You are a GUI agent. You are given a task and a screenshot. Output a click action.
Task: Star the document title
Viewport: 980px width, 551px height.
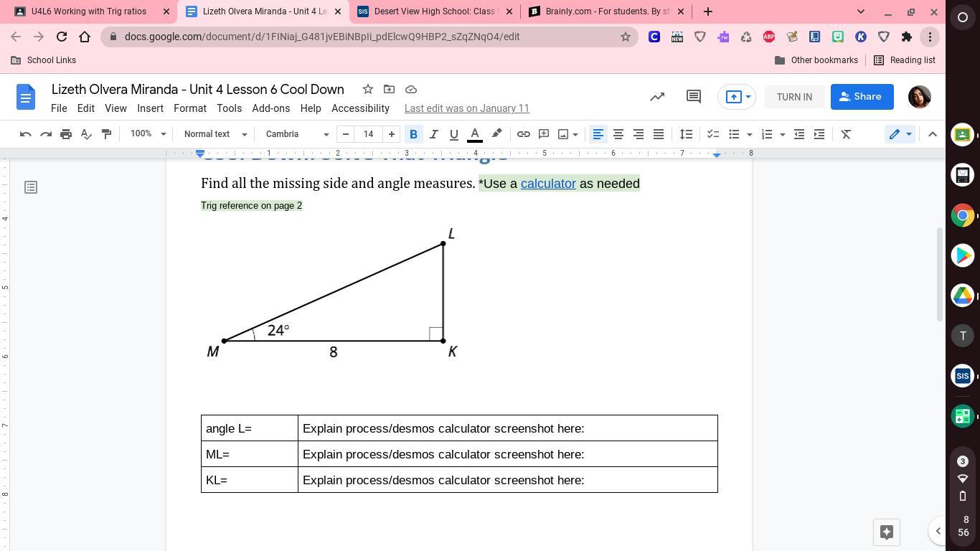367,89
